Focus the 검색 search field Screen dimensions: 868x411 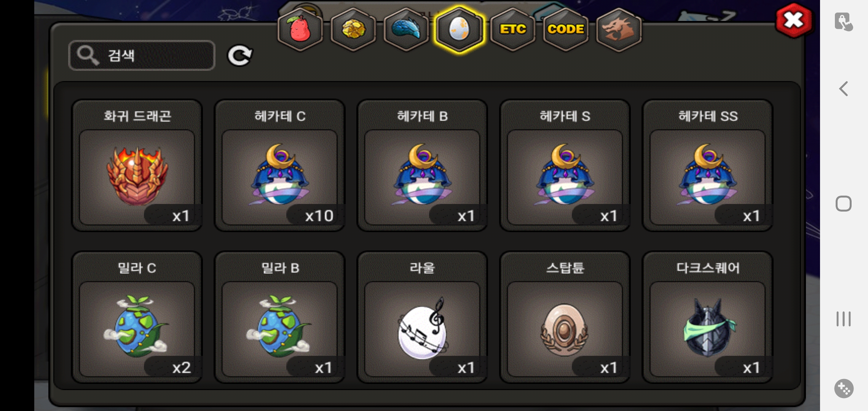(142, 56)
